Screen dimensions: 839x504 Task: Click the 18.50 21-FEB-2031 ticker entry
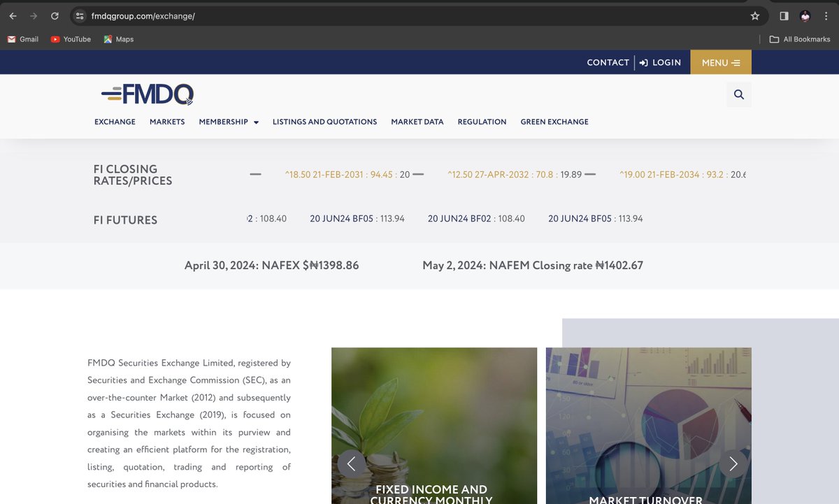[x=347, y=175]
